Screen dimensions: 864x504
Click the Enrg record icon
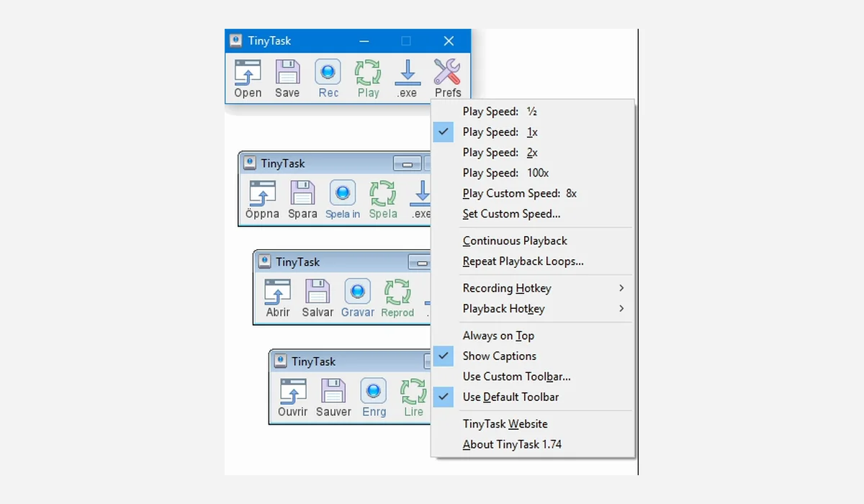click(x=374, y=392)
